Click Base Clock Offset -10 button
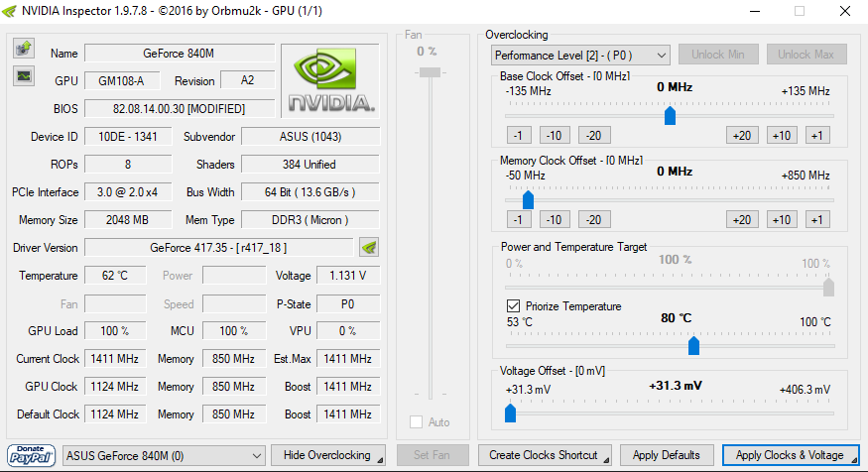 click(555, 136)
